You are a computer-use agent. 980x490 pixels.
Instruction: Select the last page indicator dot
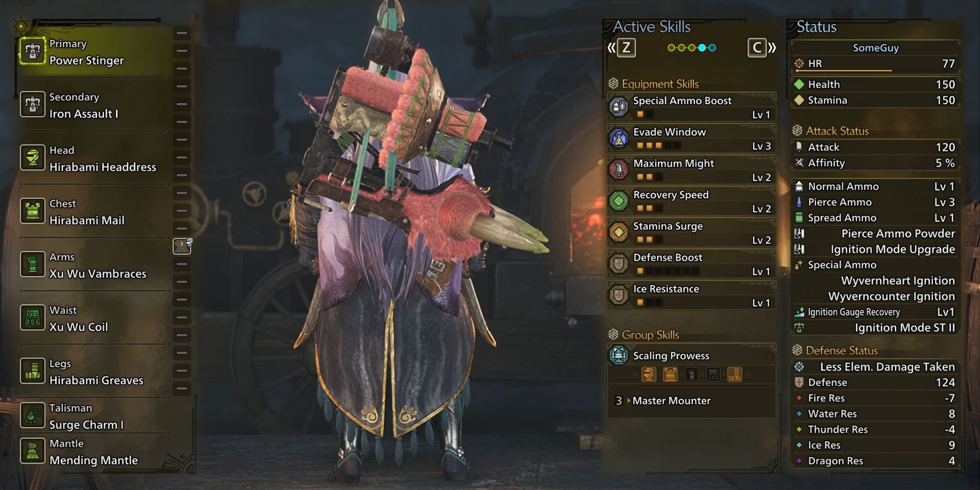click(712, 48)
